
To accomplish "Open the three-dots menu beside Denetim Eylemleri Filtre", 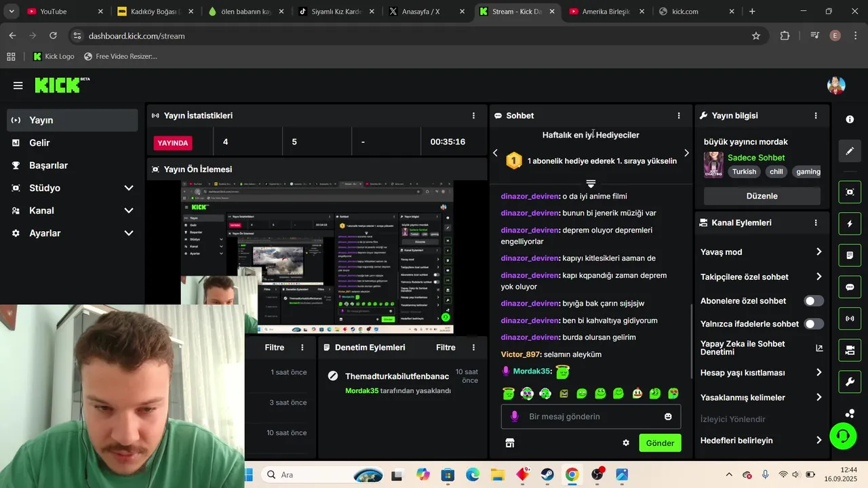I will [x=473, y=347].
